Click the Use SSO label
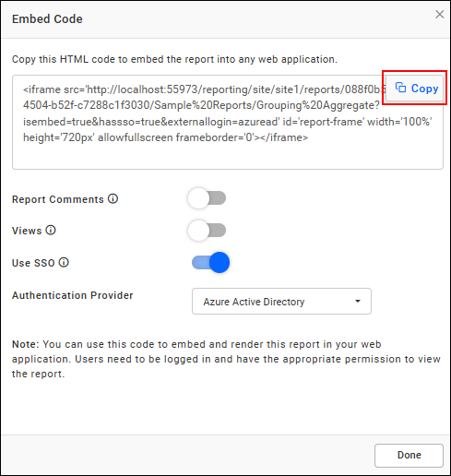The image size is (451, 476). click(33, 263)
